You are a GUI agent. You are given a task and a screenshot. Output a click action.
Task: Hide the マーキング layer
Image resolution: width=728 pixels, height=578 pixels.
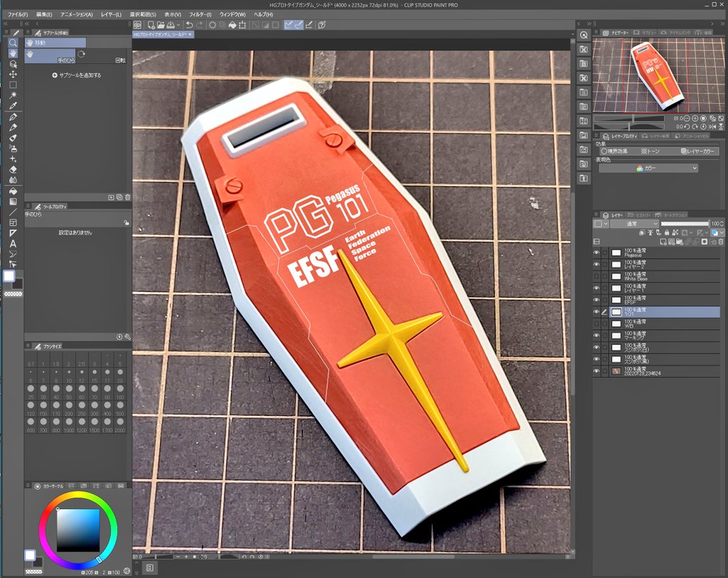pos(596,335)
